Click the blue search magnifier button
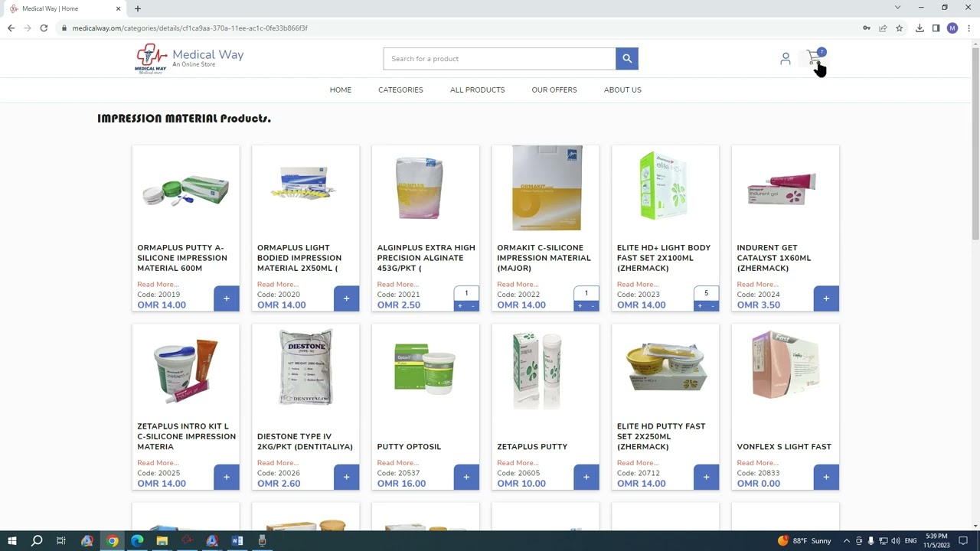The width and height of the screenshot is (980, 551). pos(627,59)
